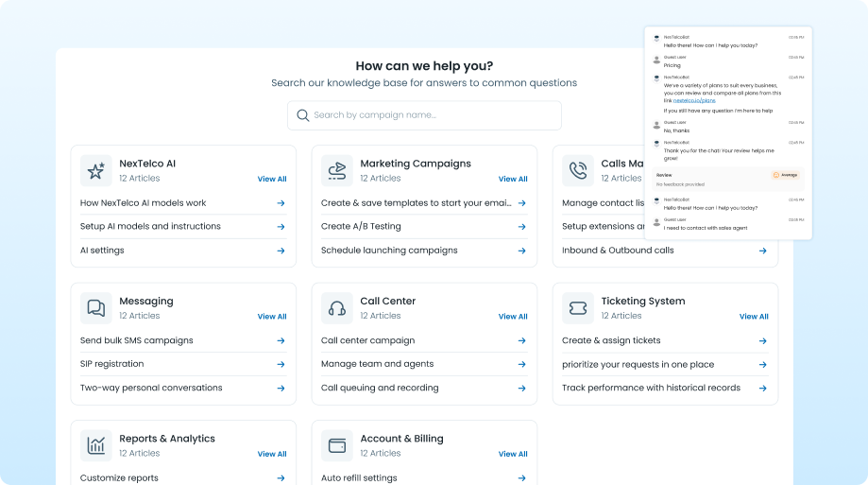This screenshot has width=868, height=485.
Task: Click the Average review rating badge
Action: coord(785,175)
